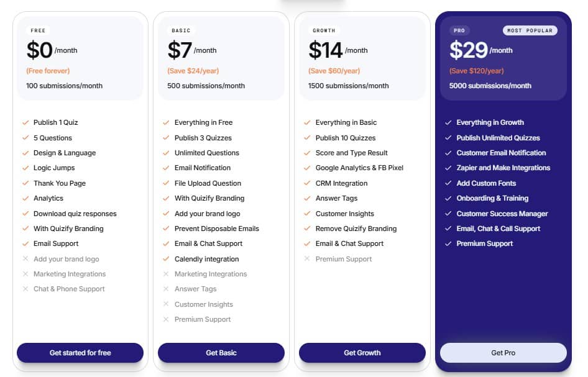This screenshot has width=588, height=377.
Task: Click the GROWTH plan label badge
Action: [324, 30]
